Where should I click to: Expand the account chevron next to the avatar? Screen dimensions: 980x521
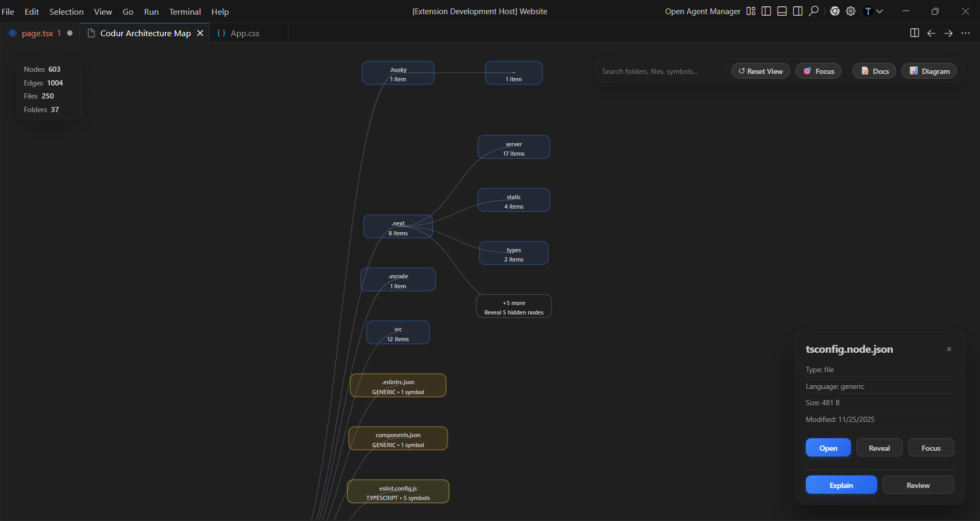pyautogui.click(x=880, y=11)
